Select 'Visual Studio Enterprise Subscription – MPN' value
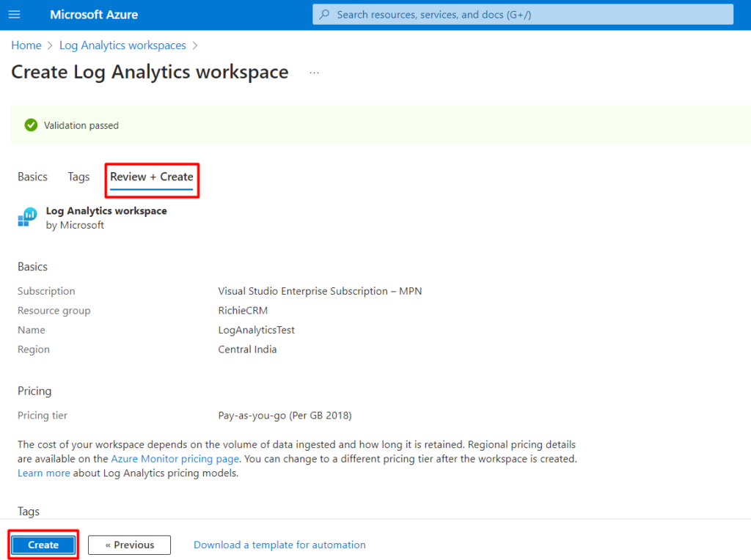The image size is (751, 560). tap(320, 291)
